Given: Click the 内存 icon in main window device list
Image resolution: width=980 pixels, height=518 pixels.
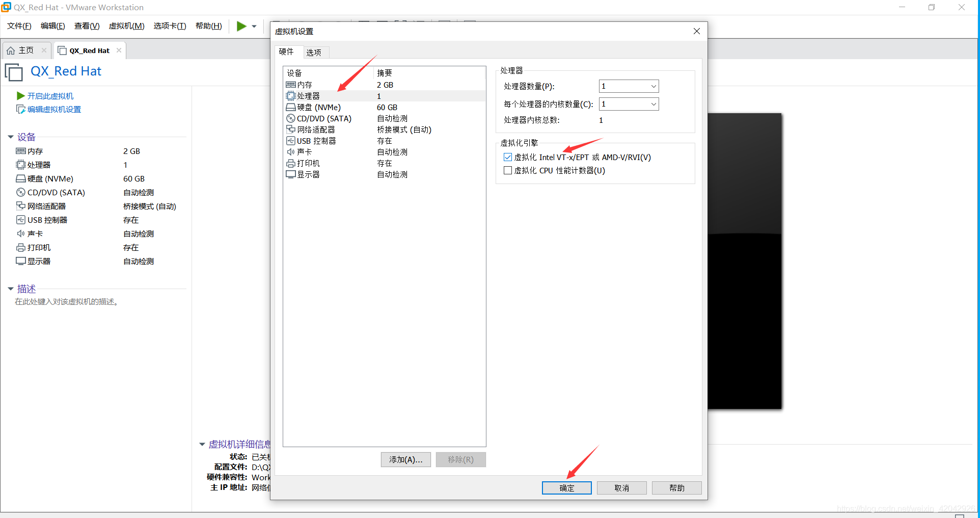Looking at the screenshot, I should (x=21, y=151).
